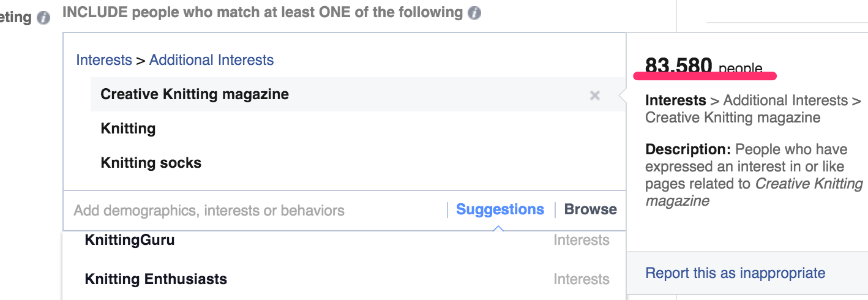Click info icon after INCLUDE people heading
Screen dimensions: 868x300
point(474,13)
